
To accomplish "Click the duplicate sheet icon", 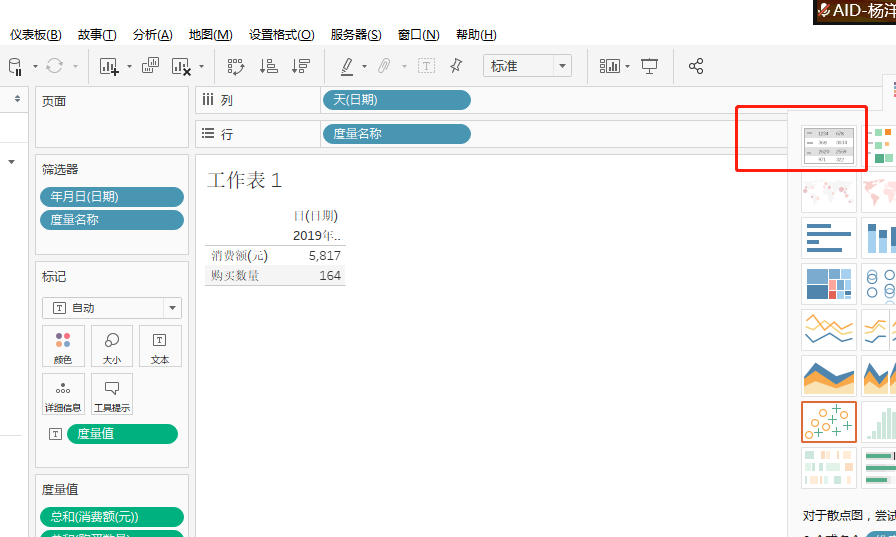I will [x=150, y=66].
